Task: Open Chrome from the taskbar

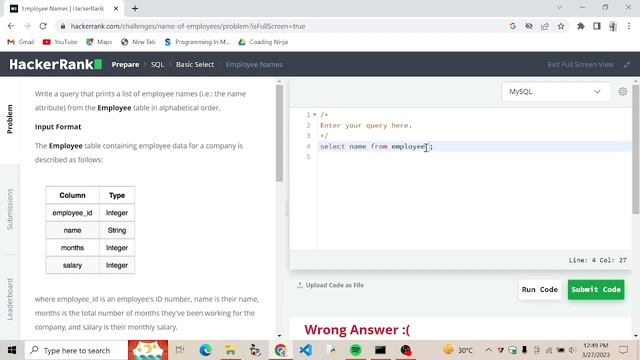Action: coord(280,350)
